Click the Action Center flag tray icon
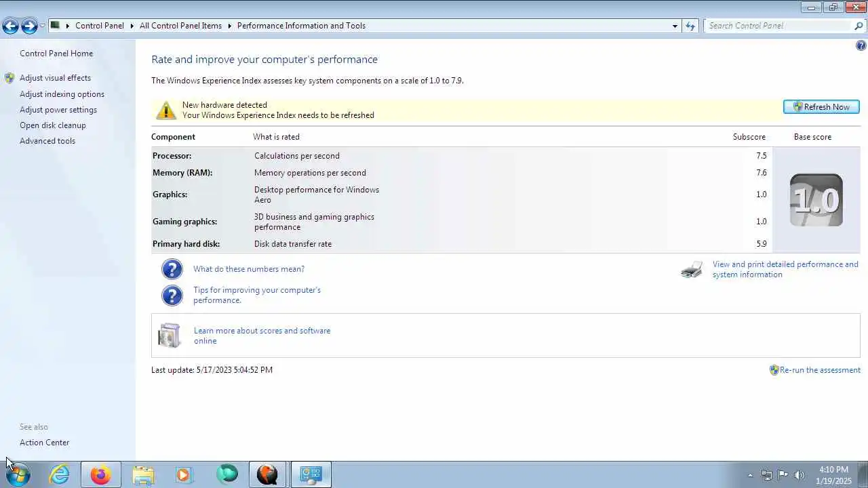 tap(783, 475)
